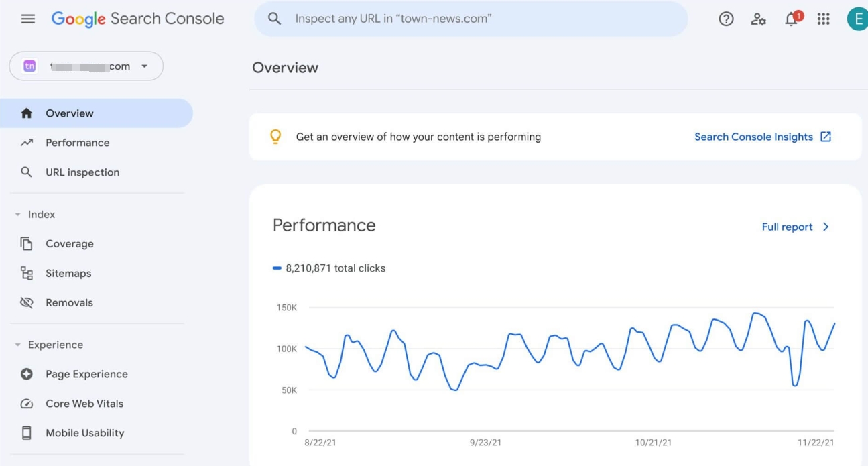
Task: Click the 9/23/21 date axis label
Action: (x=485, y=443)
